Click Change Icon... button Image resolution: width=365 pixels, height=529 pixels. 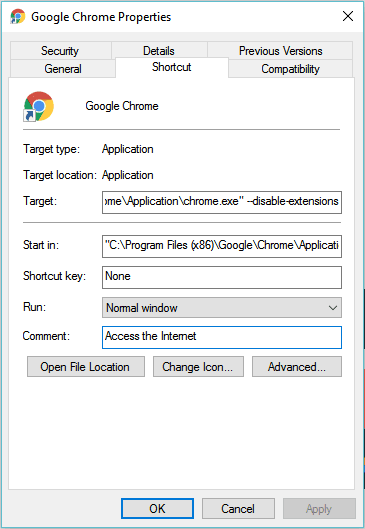198,367
